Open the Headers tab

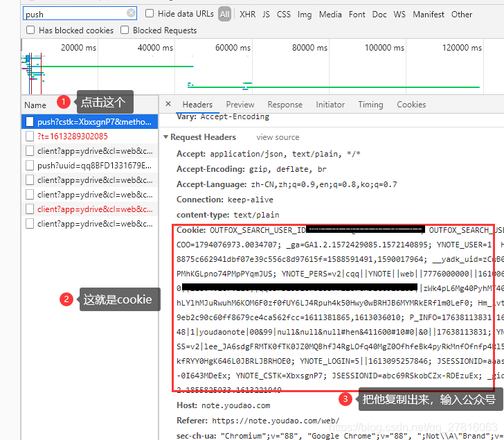[x=197, y=105]
